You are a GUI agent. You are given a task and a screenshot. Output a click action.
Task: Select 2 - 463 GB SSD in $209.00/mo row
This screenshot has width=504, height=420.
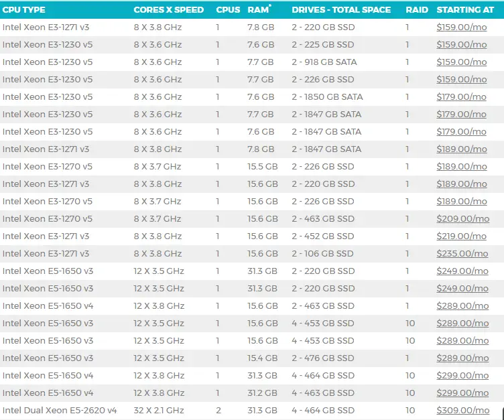[x=323, y=219]
